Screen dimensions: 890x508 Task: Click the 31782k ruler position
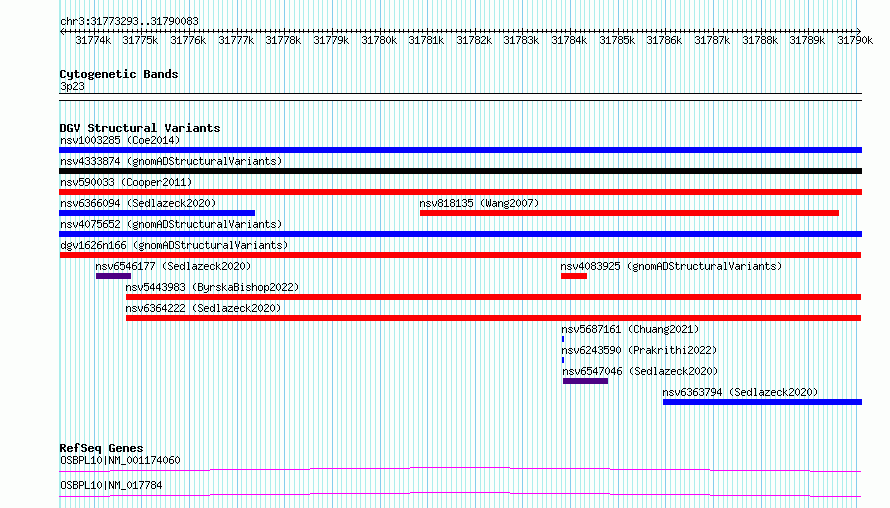pos(474,40)
